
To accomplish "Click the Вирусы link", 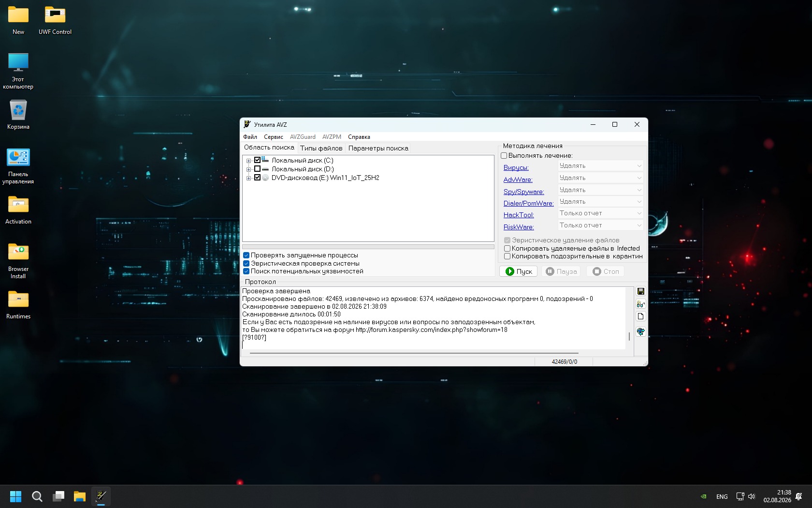I will coord(516,168).
